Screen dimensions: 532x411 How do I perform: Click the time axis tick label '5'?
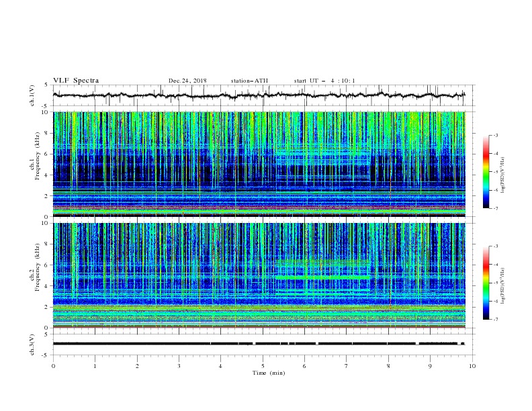coord(263,366)
